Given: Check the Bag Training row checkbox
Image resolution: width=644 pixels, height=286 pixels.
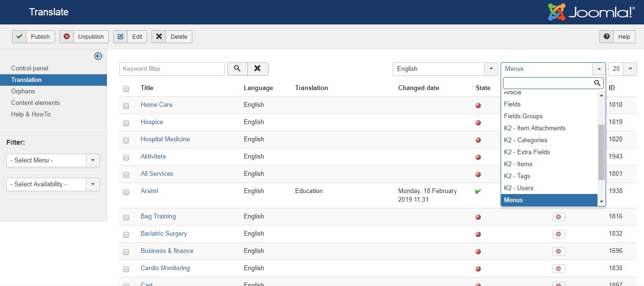Looking at the screenshot, I should point(126,217).
